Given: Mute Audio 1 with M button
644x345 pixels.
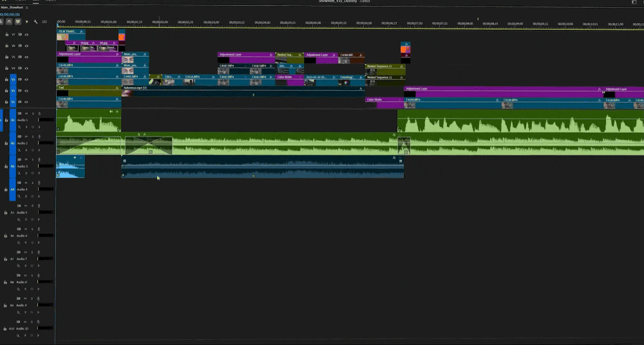Looking at the screenshot, I should pyautogui.click(x=26, y=113).
